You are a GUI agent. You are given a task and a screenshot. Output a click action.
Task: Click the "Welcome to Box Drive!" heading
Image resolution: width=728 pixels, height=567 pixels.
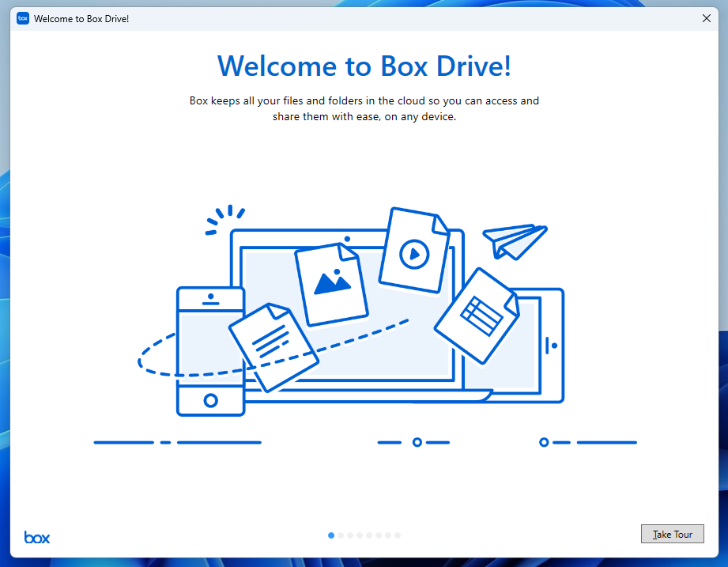364,66
